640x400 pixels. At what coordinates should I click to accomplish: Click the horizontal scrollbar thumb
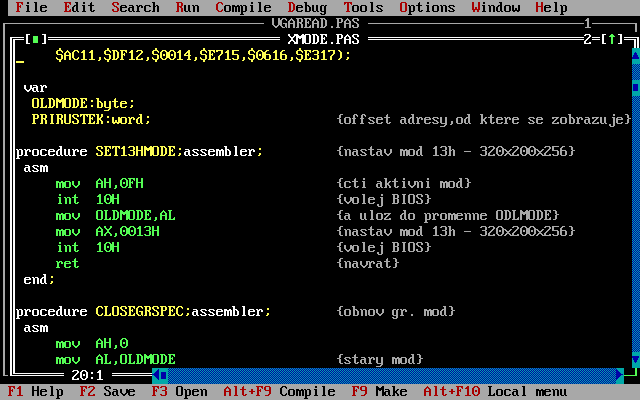164,375
